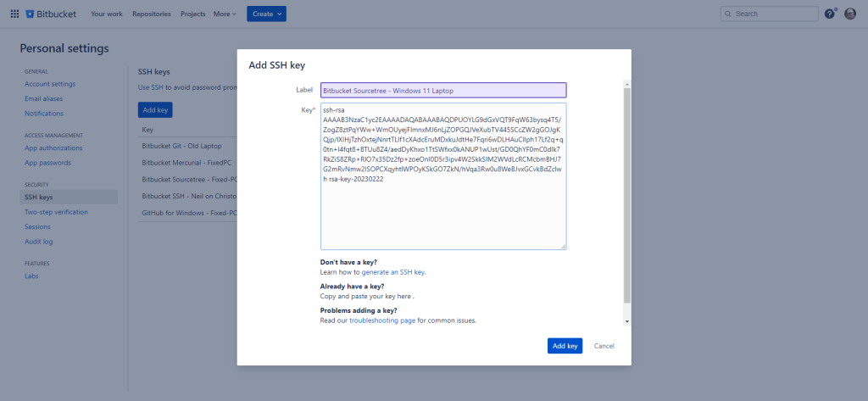Open the Repositories menu item
Screen dimensions: 868x401
[x=152, y=14]
